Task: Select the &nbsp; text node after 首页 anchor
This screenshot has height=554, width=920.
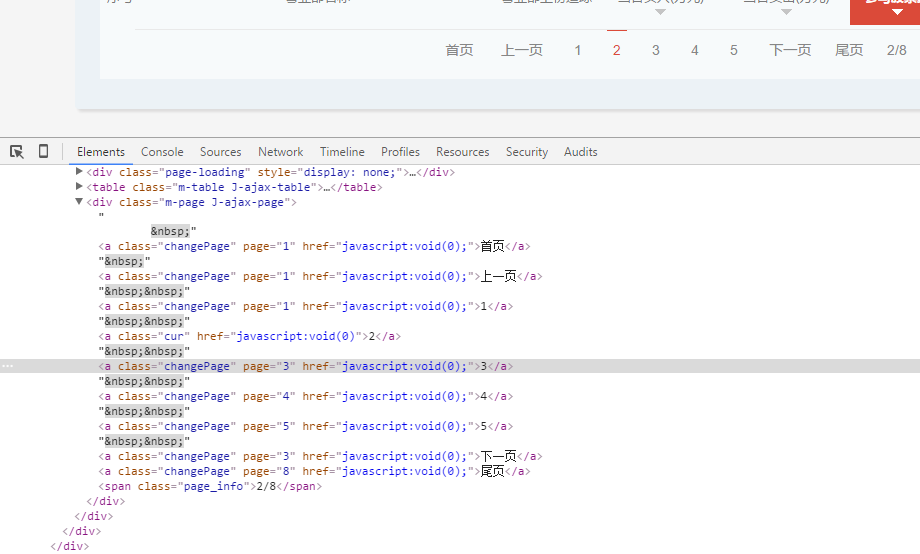Action: (x=124, y=261)
